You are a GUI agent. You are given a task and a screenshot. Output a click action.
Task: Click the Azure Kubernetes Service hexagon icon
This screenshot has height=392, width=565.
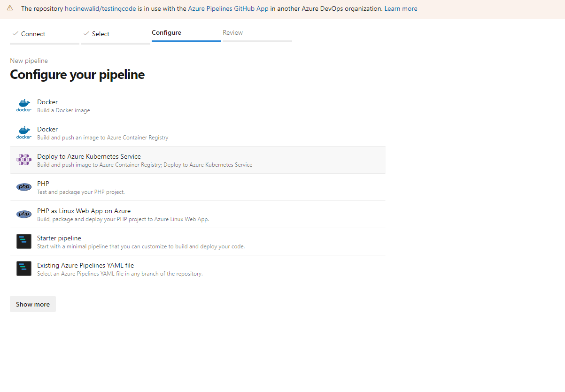[24, 160]
